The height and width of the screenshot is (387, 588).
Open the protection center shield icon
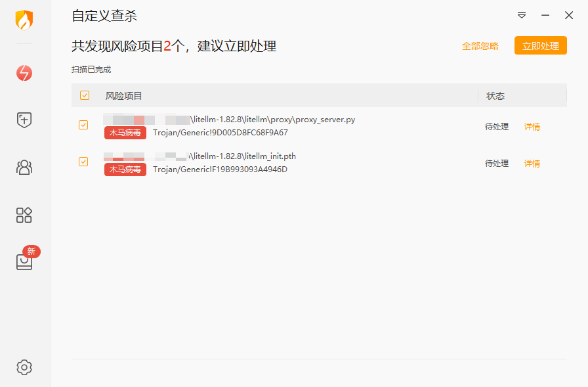tap(24, 120)
